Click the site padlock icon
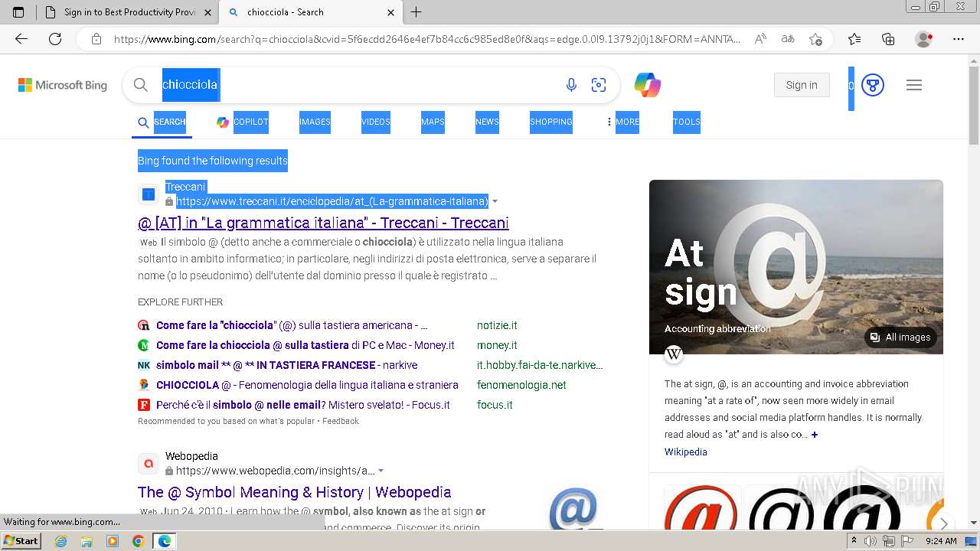The image size is (980, 551). point(96,39)
